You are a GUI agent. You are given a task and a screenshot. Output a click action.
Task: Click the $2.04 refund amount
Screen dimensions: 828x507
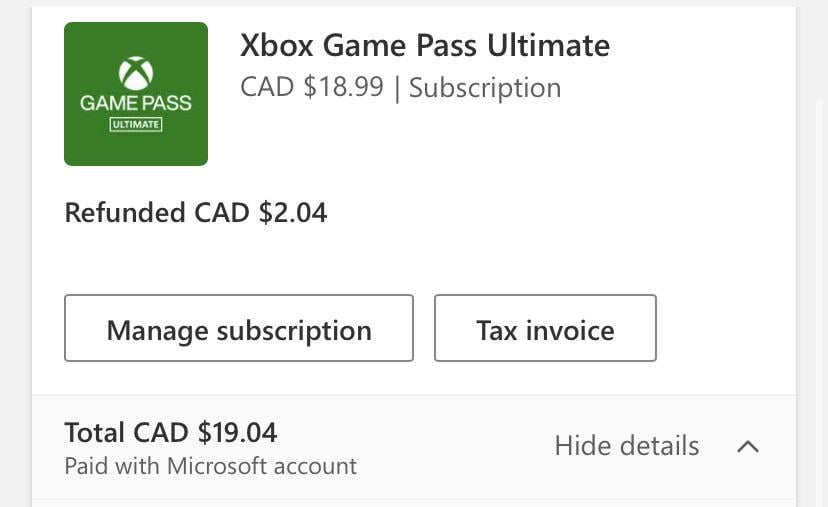293,212
